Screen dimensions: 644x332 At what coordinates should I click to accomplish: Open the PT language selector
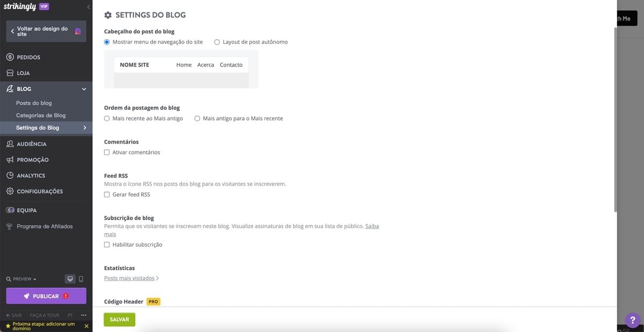coord(70,315)
